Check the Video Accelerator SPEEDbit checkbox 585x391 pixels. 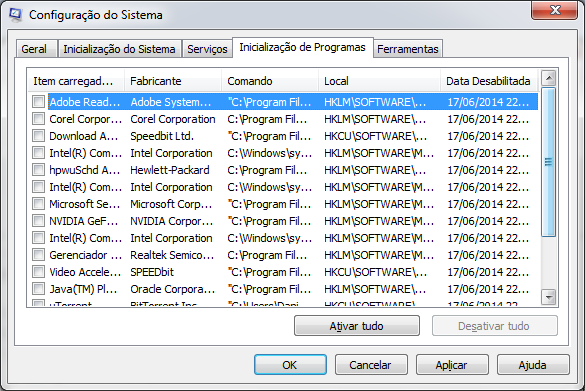38,272
